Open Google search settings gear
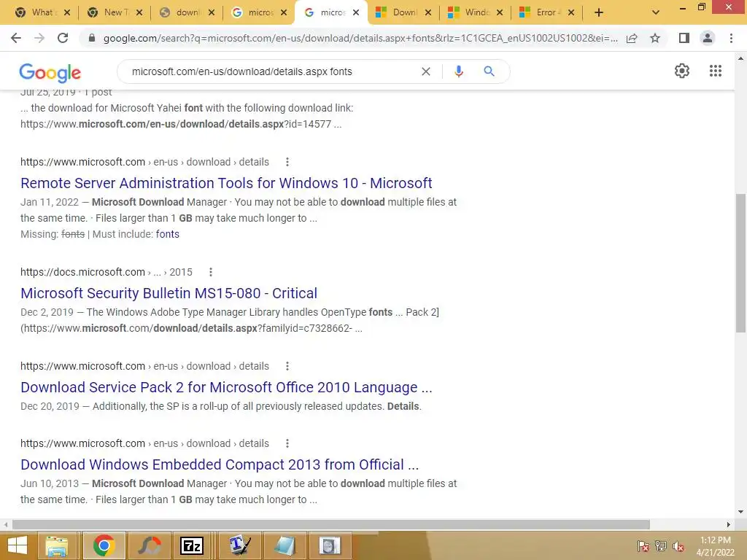 pyautogui.click(x=682, y=71)
